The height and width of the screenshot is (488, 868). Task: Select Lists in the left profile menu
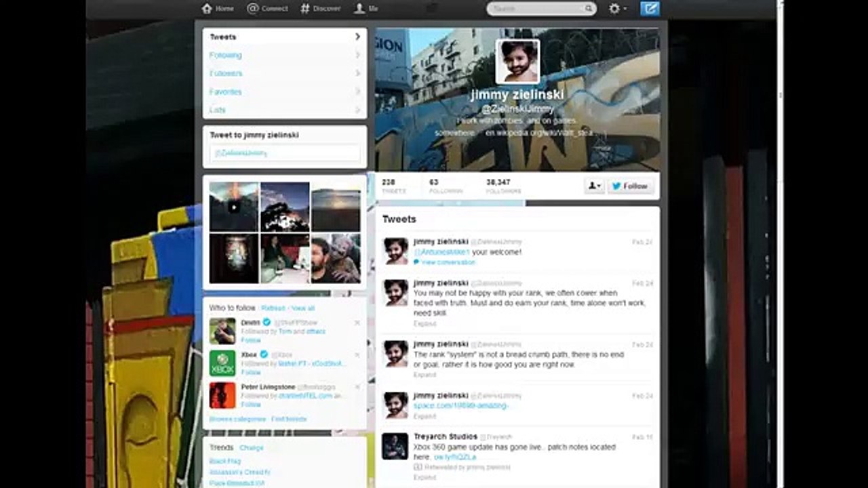coord(285,110)
